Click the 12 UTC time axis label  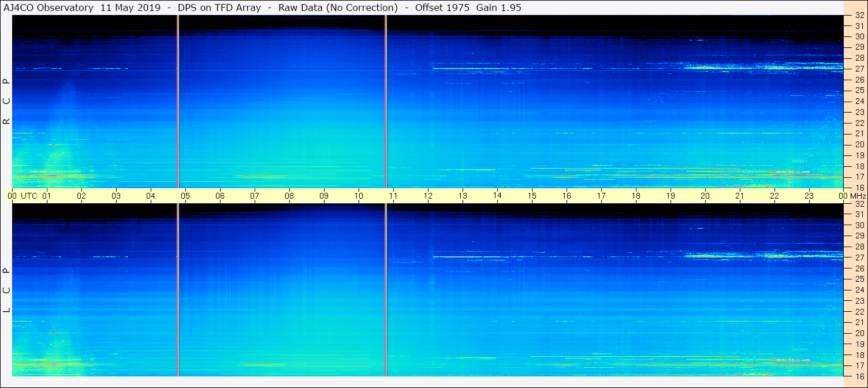point(428,196)
